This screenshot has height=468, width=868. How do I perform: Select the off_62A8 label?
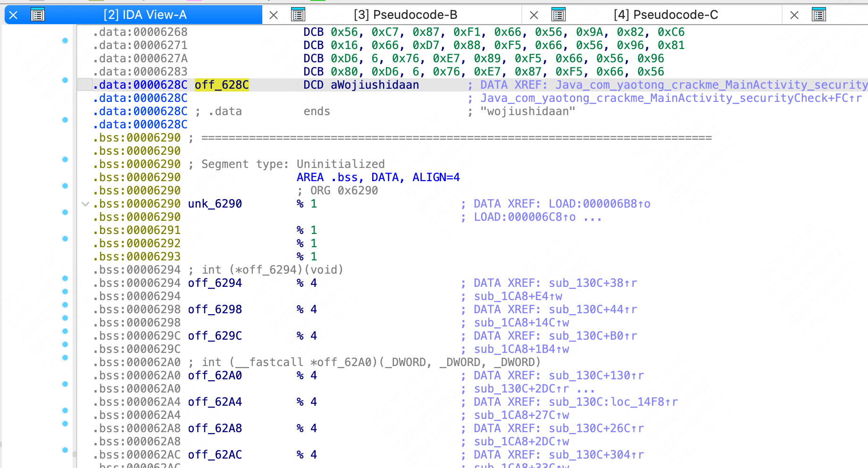[215, 428]
